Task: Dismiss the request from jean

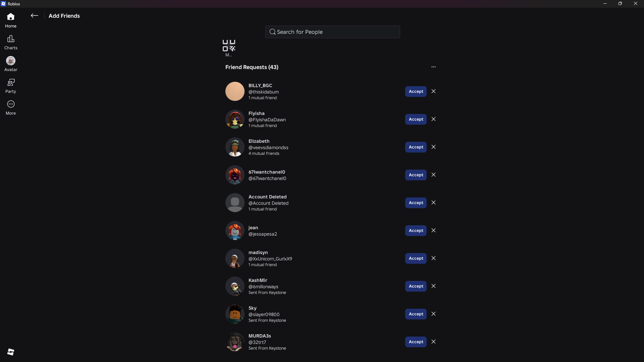Action: 433,230
